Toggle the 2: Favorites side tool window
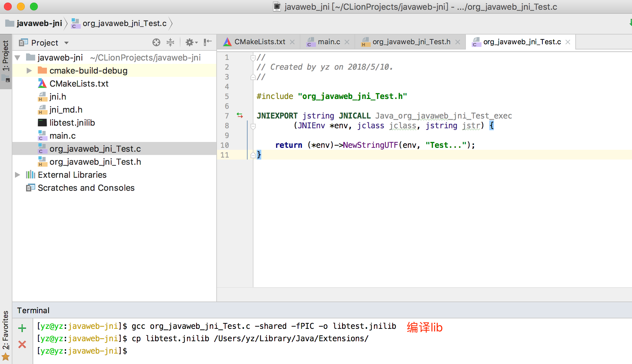Image resolution: width=632 pixels, height=364 pixels. coord(6,330)
